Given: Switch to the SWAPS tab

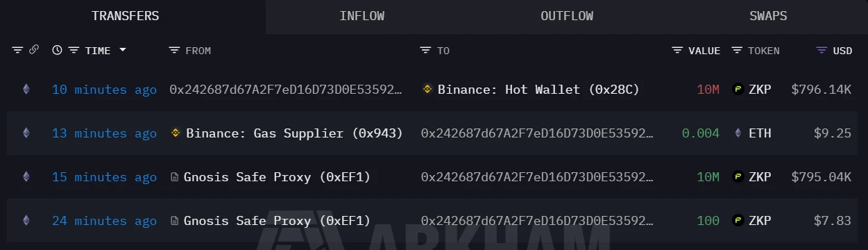Looking at the screenshot, I should click(768, 16).
